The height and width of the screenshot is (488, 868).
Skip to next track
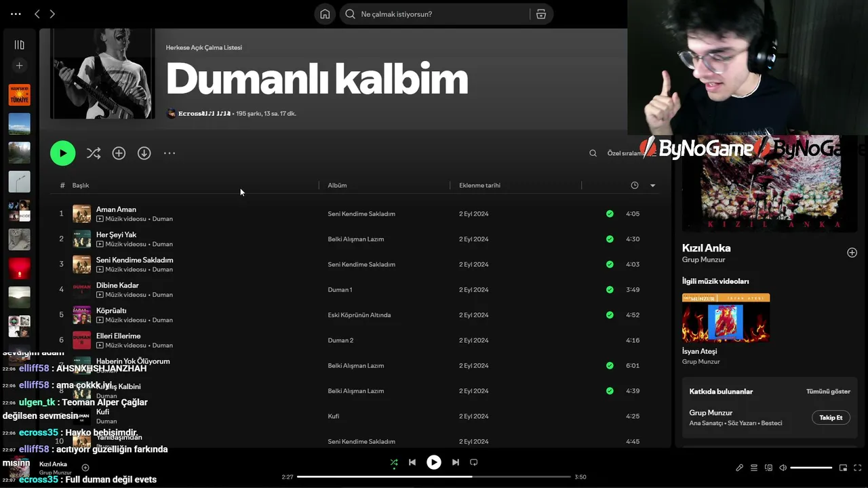click(456, 462)
